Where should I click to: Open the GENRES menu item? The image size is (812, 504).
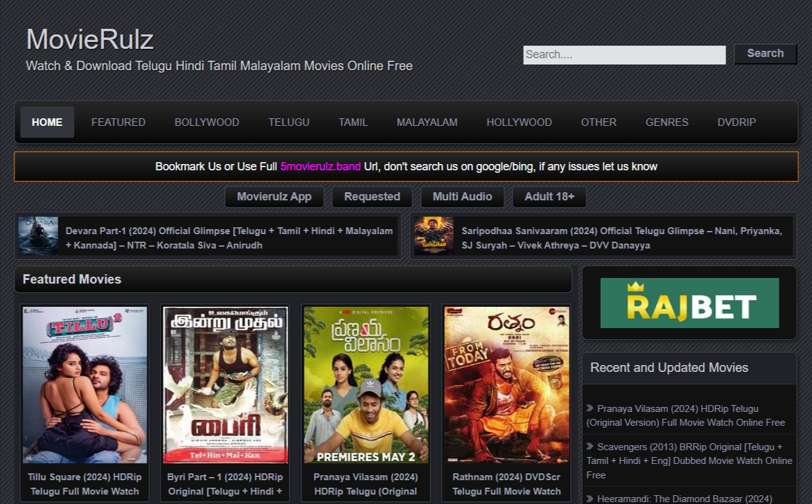[667, 122]
